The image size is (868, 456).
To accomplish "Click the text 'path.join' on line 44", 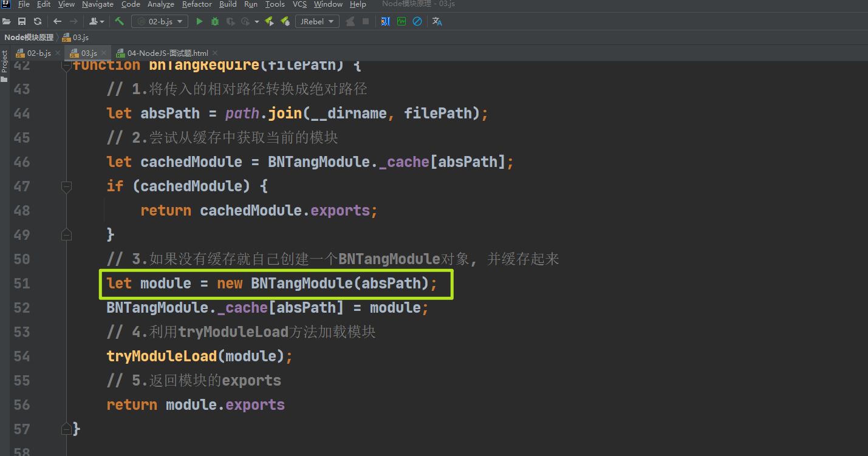I will 264,114.
